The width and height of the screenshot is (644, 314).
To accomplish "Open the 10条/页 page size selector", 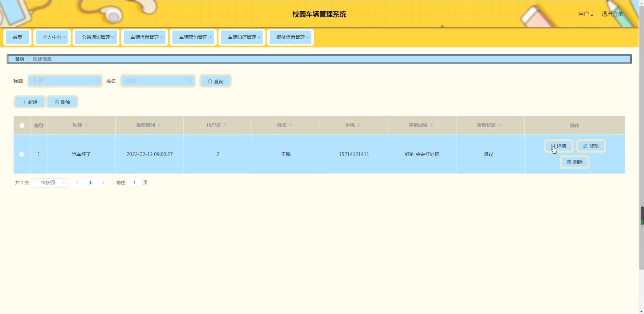I will click(x=51, y=183).
